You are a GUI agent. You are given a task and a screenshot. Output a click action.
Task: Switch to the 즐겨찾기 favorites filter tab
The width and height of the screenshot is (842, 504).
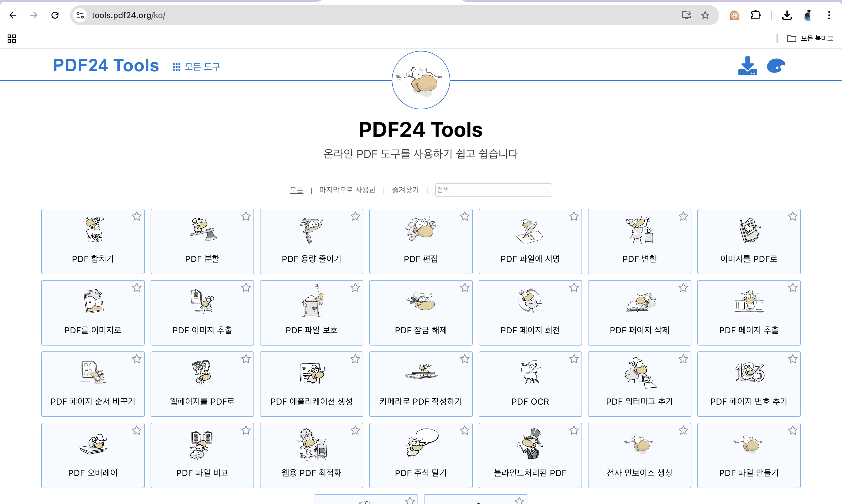[x=405, y=190]
